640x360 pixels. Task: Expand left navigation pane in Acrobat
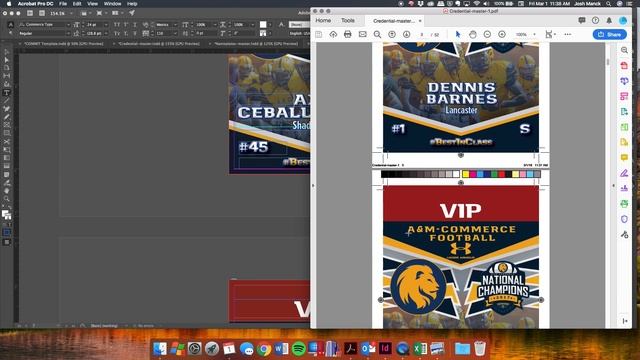(313, 185)
